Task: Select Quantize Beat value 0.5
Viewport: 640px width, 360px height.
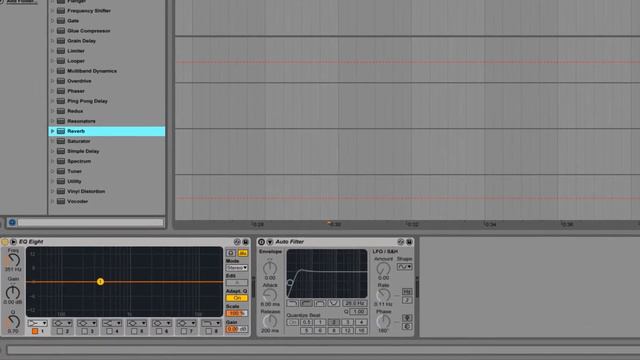Action: (306, 322)
